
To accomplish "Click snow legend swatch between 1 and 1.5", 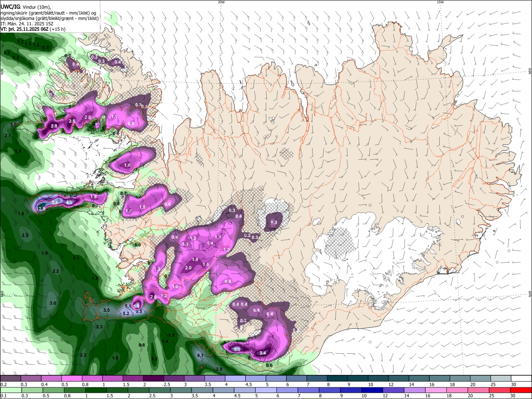I will click(x=113, y=379).
